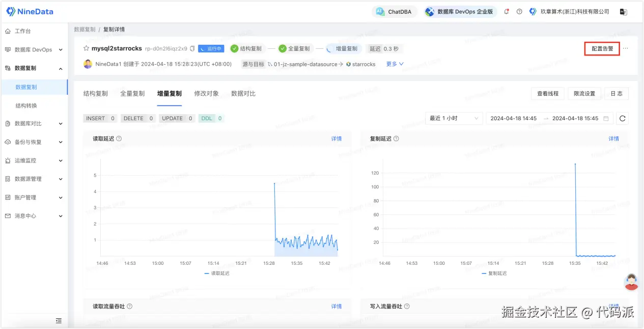The height and width of the screenshot is (329, 644).
Task: Switch to 全量复制 tab
Action: 132,94
